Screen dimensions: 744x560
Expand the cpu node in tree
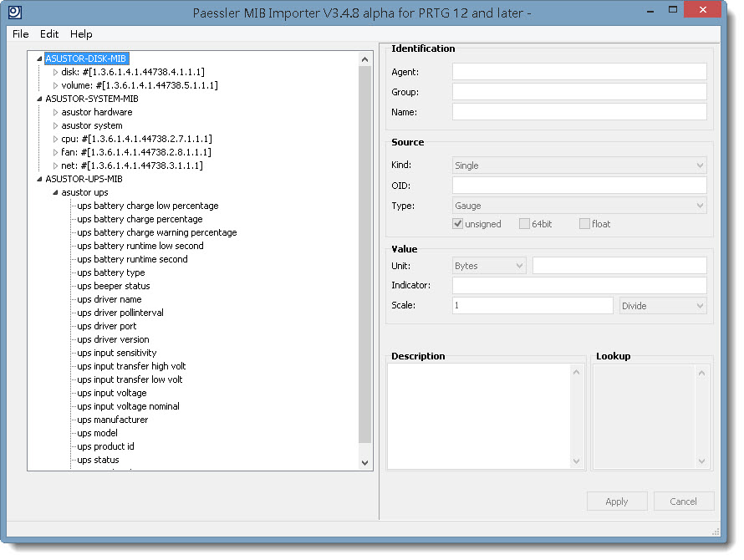point(55,139)
